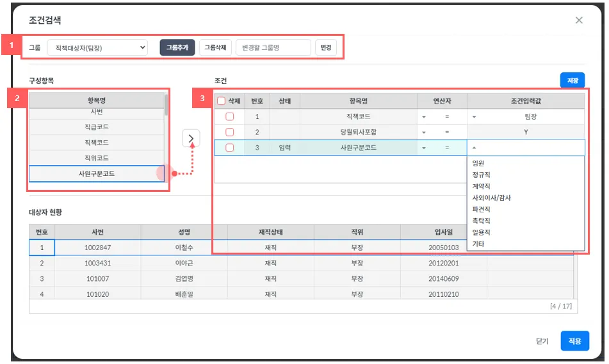Click employee number 1002847
609x364 pixels.
coord(97,248)
